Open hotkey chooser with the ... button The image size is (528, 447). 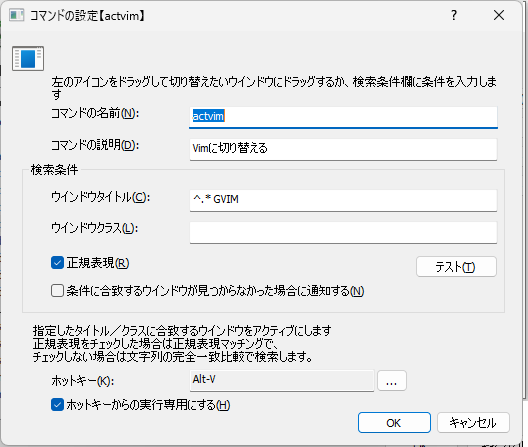[392, 381]
